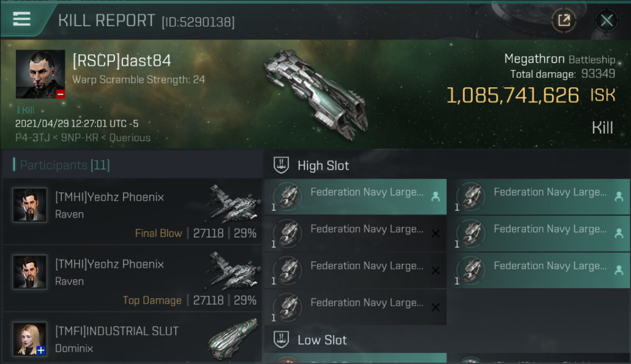The image size is (631, 364).
Task: Click the person icon on top-right module
Action: (618, 197)
